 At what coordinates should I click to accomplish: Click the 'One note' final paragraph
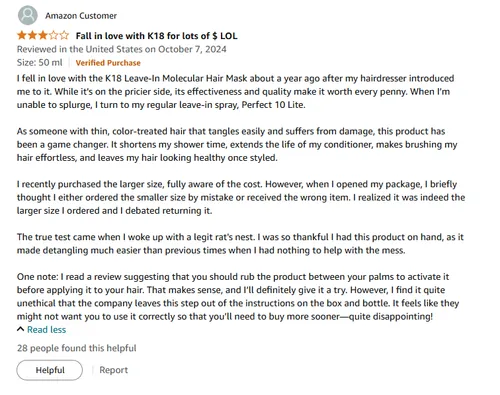pyautogui.click(x=238, y=297)
